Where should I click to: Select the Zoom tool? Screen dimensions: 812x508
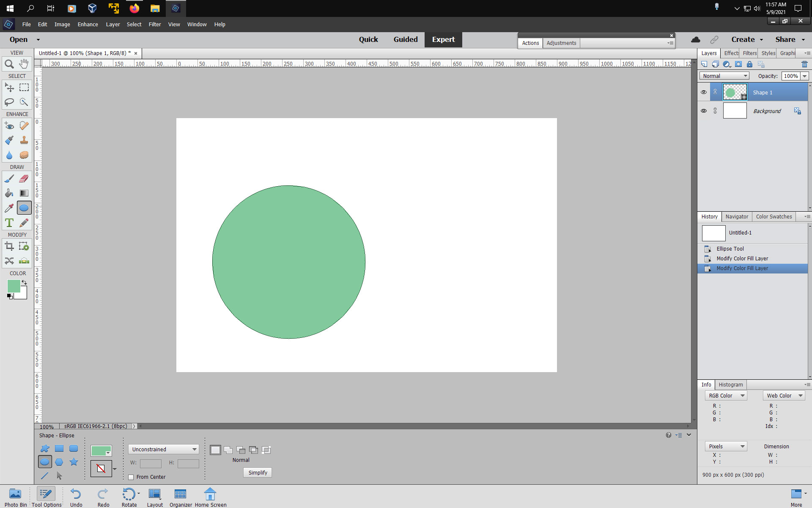[x=9, y=64]
